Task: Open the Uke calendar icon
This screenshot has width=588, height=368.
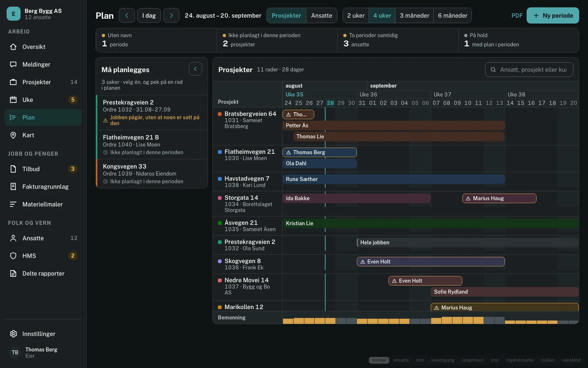Action: click(x=13, y=100)
